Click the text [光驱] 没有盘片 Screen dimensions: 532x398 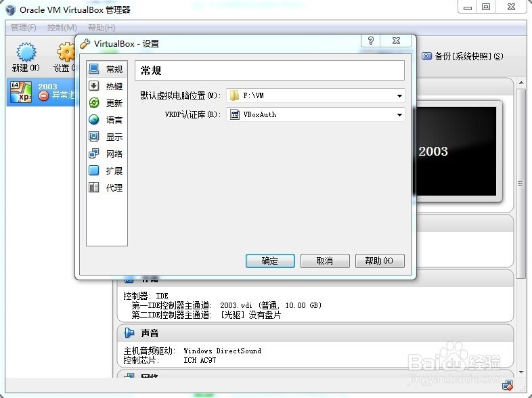click(x=250, y=315)
